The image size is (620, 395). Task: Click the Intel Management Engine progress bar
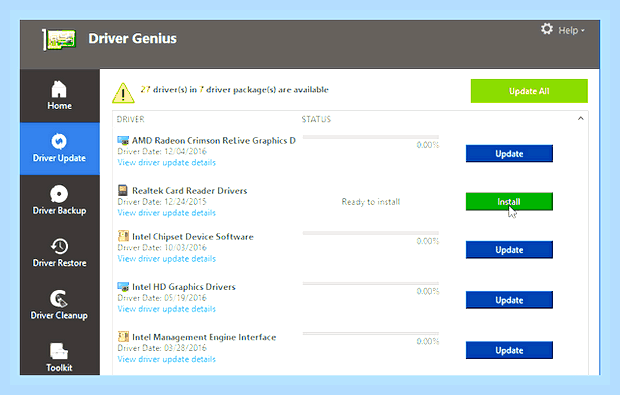(371, 334)
